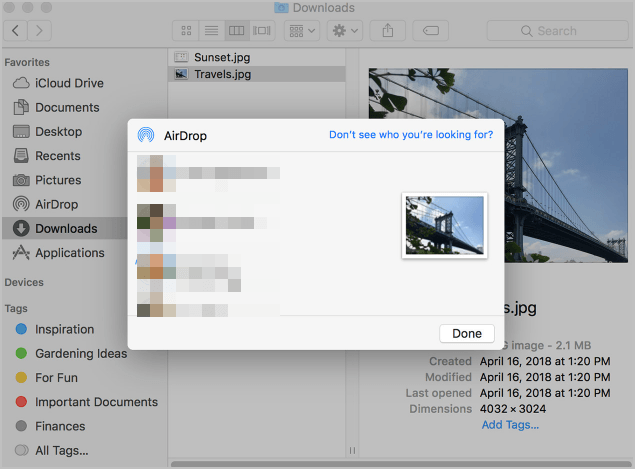635x469 pixels.
Task: Click the Recents sidebar icon
Action: 21,156
